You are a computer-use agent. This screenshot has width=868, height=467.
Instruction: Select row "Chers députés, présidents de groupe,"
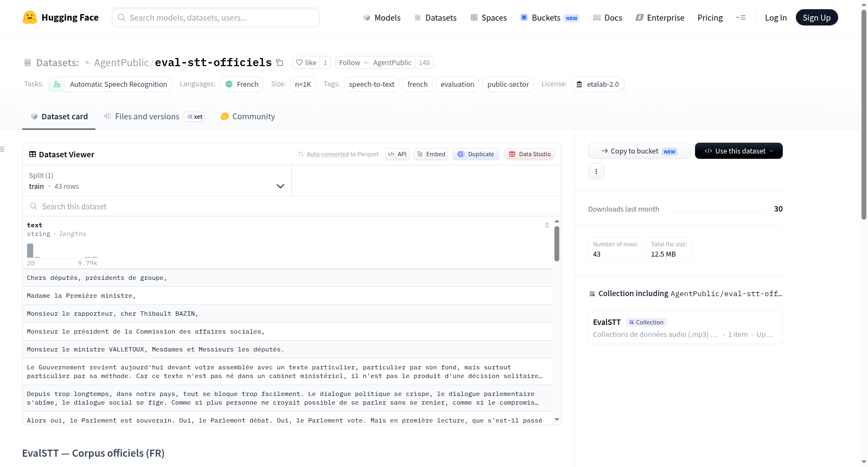(288, 278)
